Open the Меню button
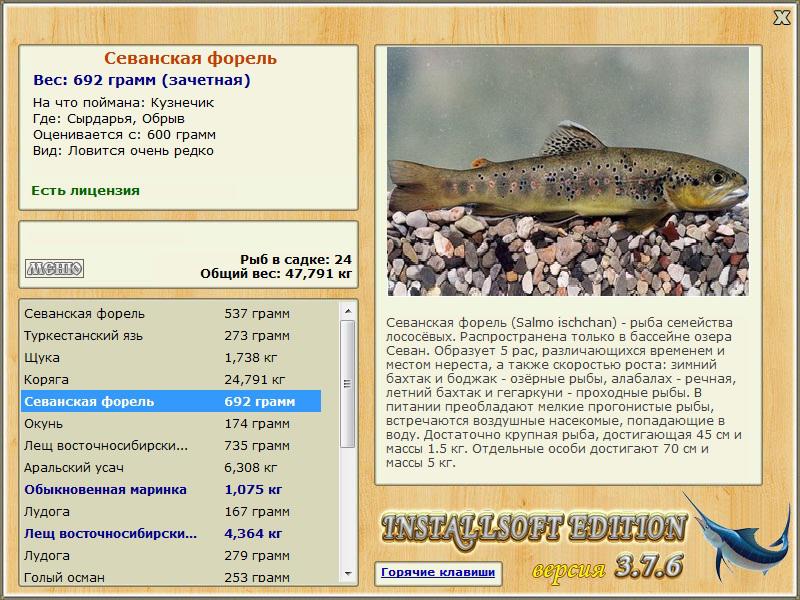This screenshot has height=600, width=800. click(x=54, y=268)
